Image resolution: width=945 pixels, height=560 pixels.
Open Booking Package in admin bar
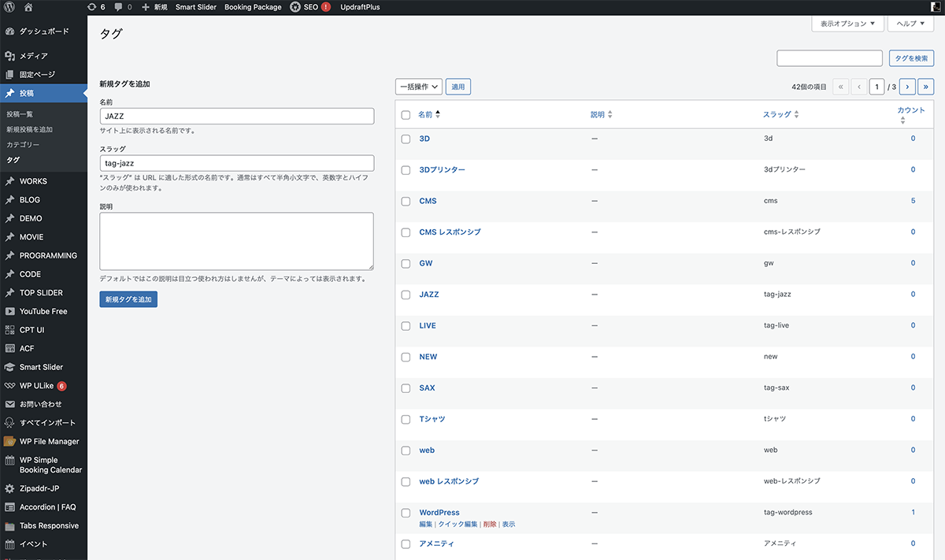point(253,7)
